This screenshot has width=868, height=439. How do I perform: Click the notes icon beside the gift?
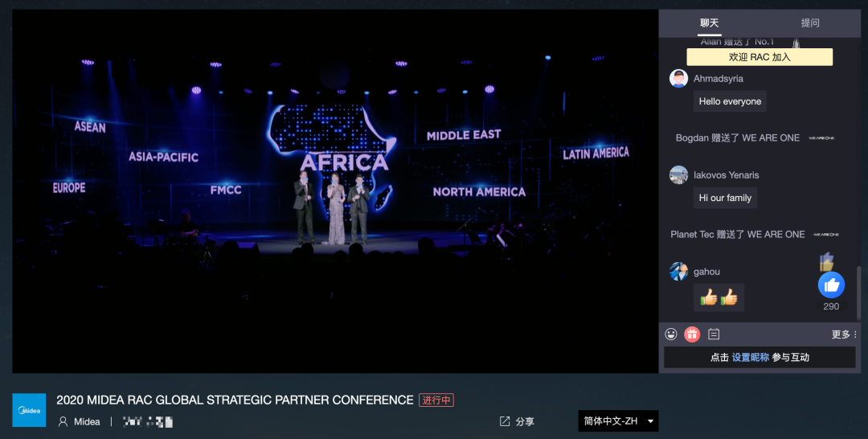click(x=714, y=334)
